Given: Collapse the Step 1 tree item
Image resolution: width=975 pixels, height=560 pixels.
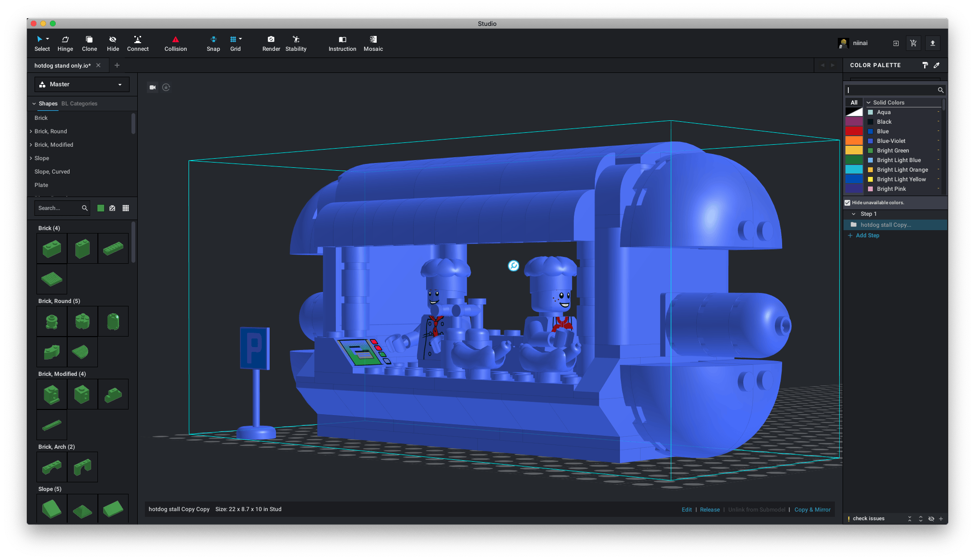Looking at the screenshot, I should tap(853, 214).
